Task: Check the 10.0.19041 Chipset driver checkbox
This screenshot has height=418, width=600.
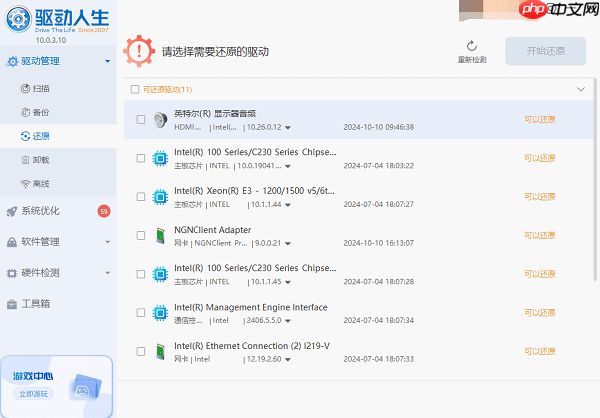Action: [x=141, y=158]
